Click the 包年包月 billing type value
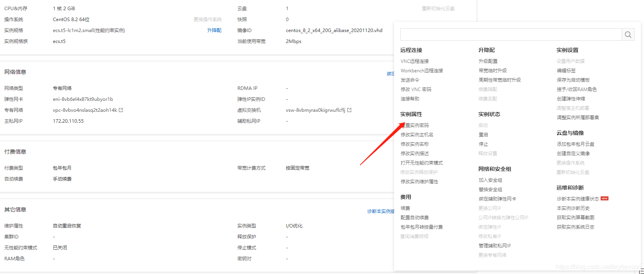644x274 pixels. [x=62, y=168]
